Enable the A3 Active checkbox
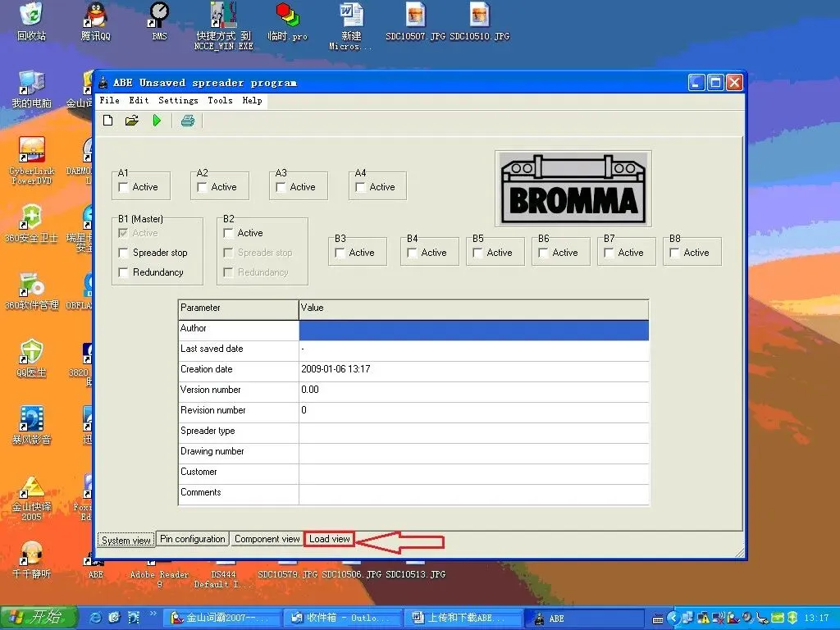 281,187
